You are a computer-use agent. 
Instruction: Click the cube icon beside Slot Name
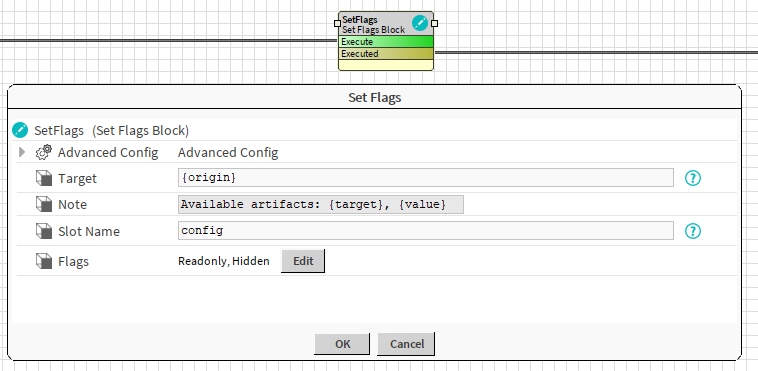(44, 231)
